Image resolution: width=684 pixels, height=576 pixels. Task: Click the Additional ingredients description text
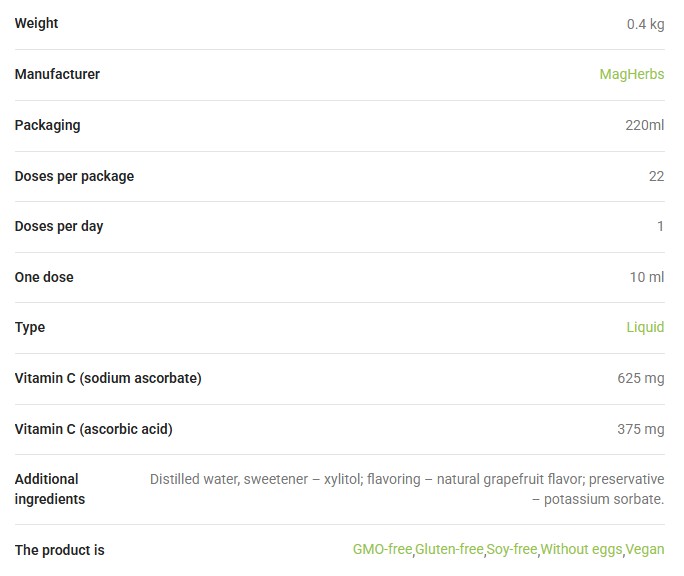[x=406, y=489]
